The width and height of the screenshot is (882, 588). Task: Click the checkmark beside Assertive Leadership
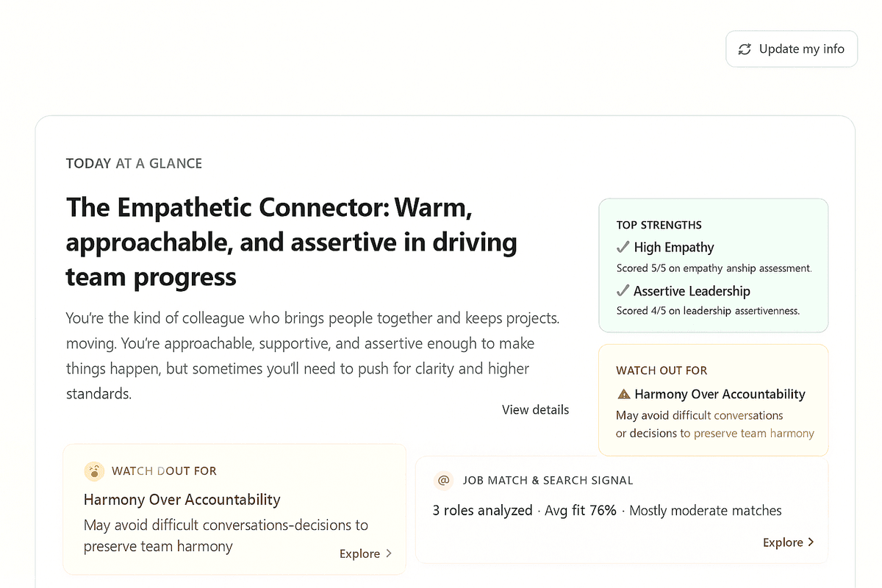pyautogui.click(x=623, y=291)
